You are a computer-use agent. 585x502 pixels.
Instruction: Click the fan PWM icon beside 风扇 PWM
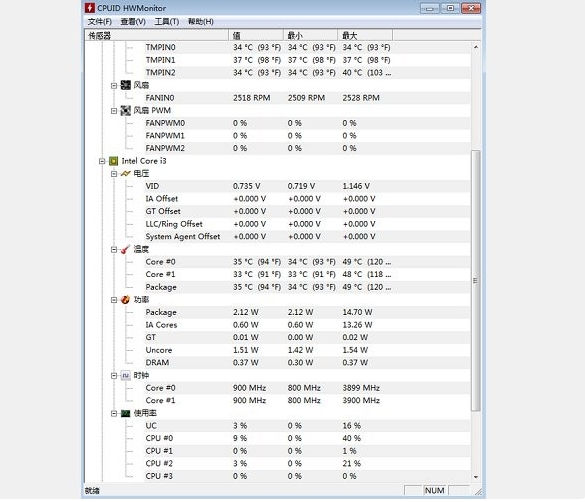126,110
